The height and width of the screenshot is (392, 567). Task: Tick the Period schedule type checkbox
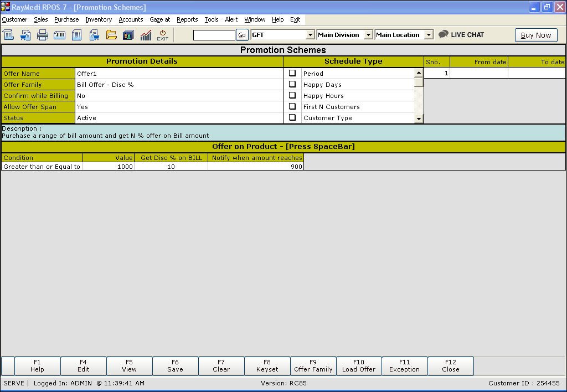click(x=292, y=73)
